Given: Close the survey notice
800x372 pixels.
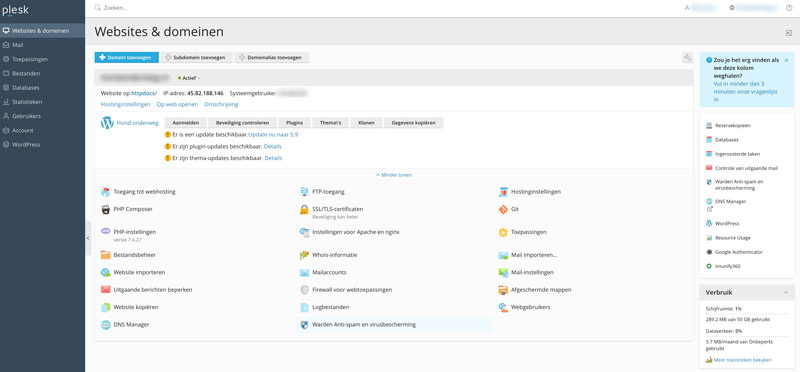Looking at the screenshot, I should coord(786,60).
